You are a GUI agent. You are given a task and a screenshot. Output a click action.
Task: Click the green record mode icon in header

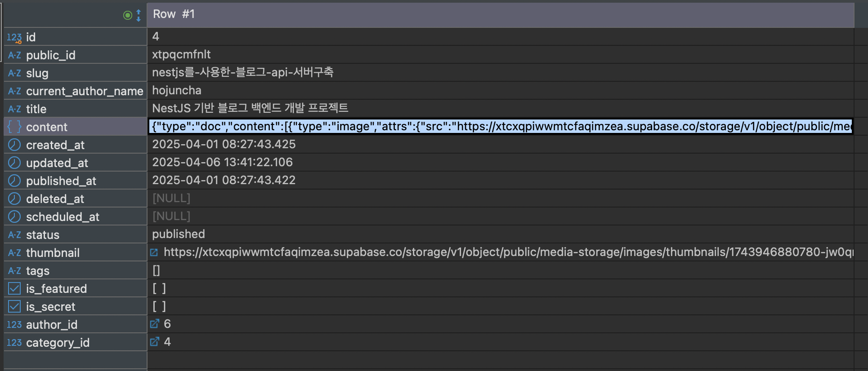(127, 16)
